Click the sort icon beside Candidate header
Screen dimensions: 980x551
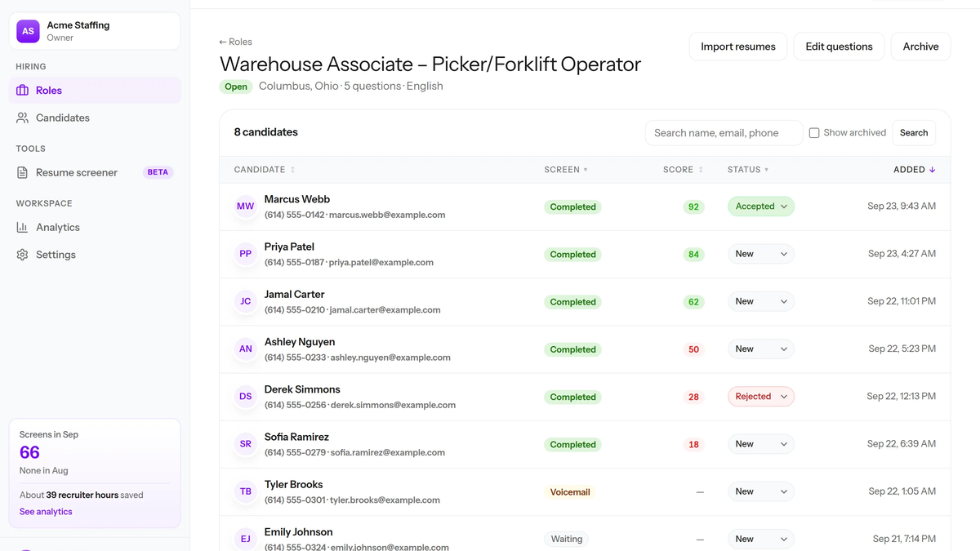292,170
